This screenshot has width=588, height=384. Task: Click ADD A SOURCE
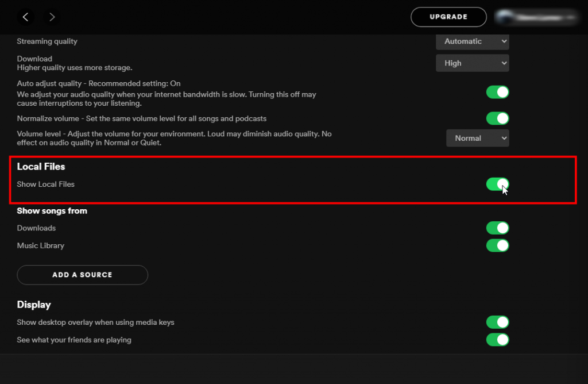82,275
